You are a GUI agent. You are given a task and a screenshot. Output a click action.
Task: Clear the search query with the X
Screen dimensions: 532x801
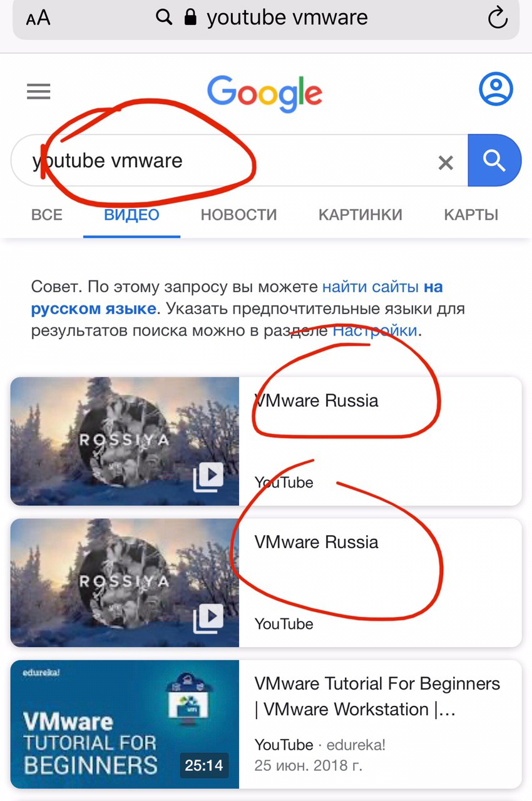(446, 163)
